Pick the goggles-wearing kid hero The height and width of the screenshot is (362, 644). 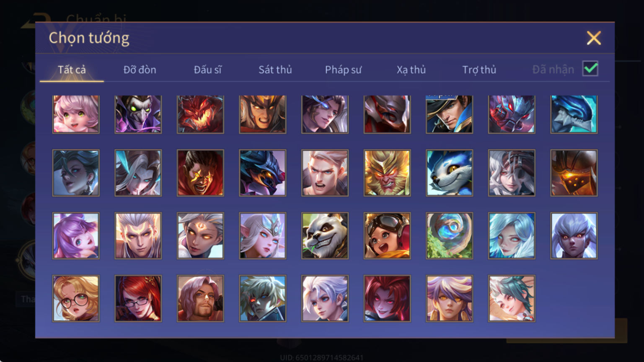point(387,235)
